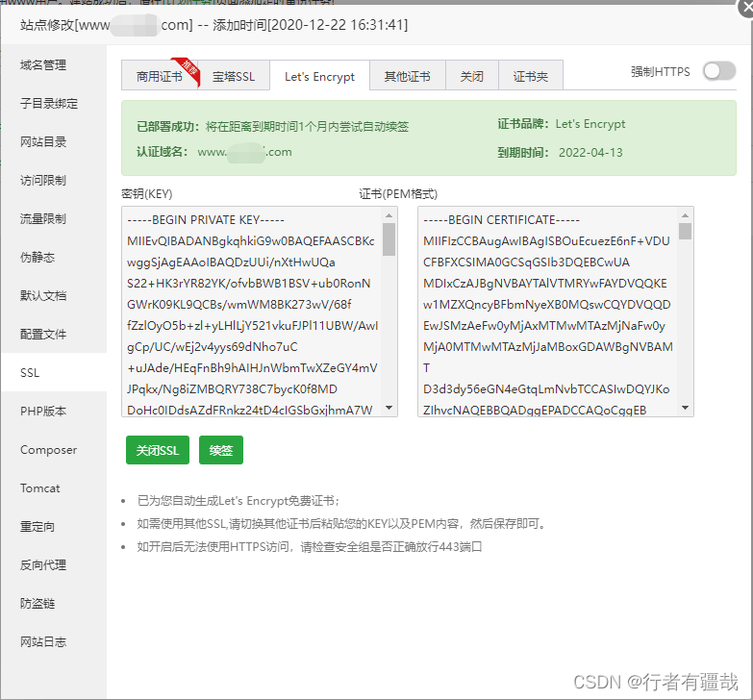Toggle the 强制HTTPS switch
Viewport: 753px width, 700px height.
point(718,71)
